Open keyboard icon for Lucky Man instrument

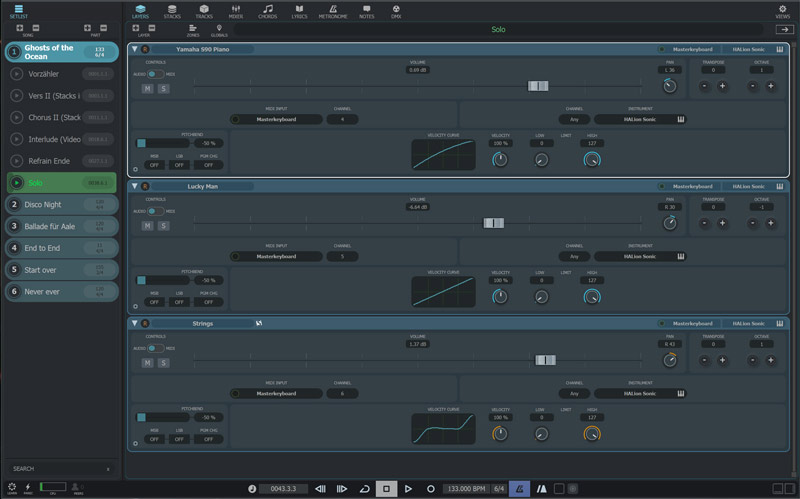(x=681, y=256)
